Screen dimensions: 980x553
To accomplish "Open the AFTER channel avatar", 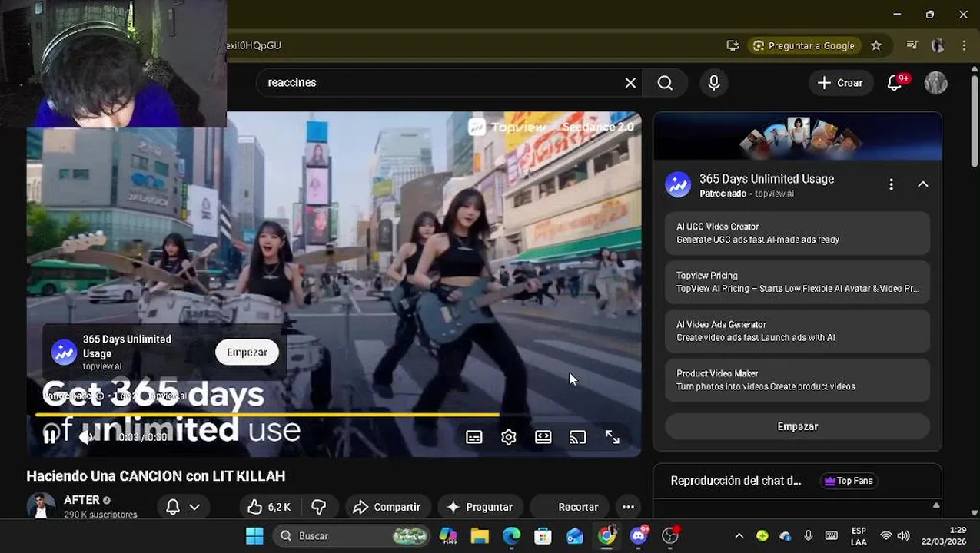I will [x=41, y=506].
